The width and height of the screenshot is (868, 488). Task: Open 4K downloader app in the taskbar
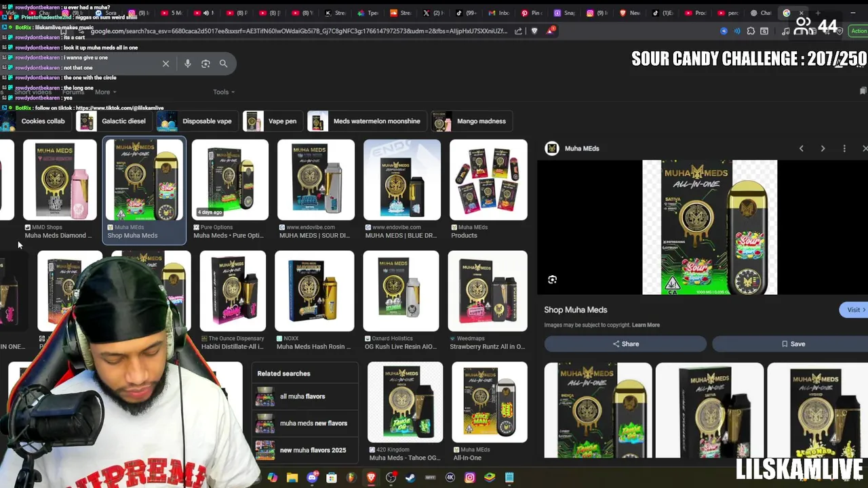450,478
